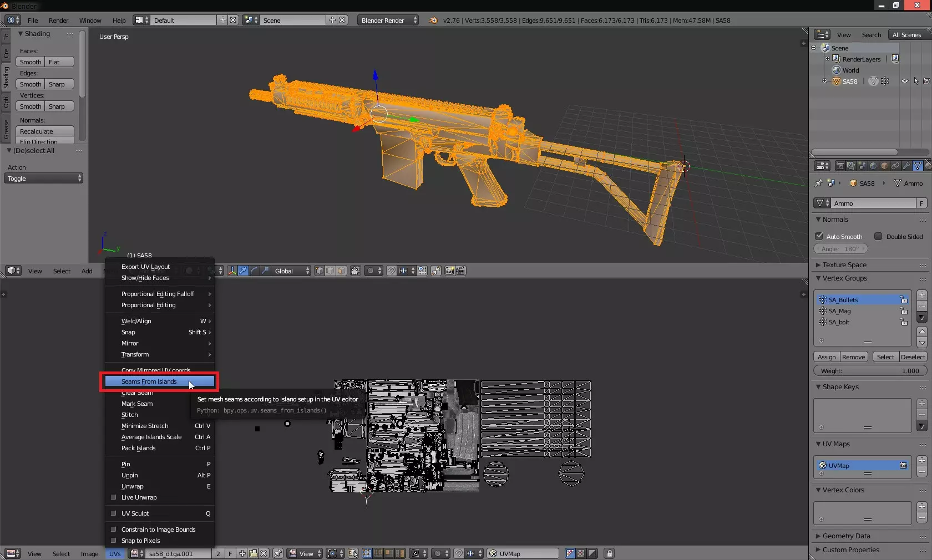Click add UV map plus icon
This screenshot has height=560, width=932.
921,461
